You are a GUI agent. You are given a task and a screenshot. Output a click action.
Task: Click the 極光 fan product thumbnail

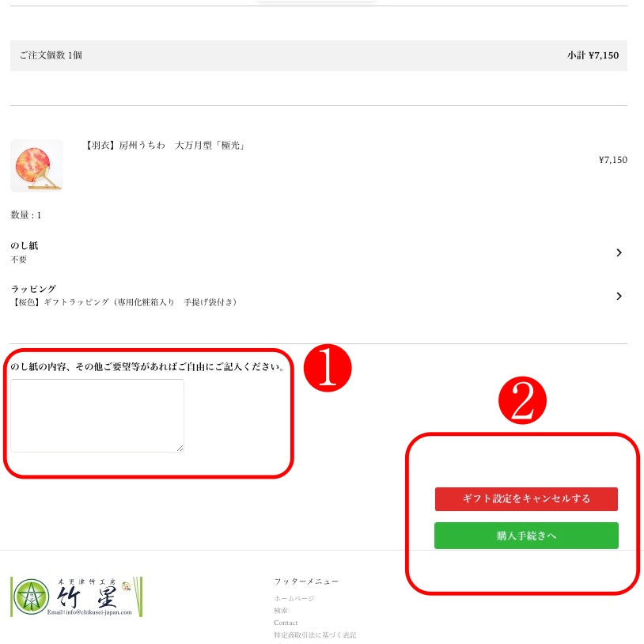tap(36, 165)
